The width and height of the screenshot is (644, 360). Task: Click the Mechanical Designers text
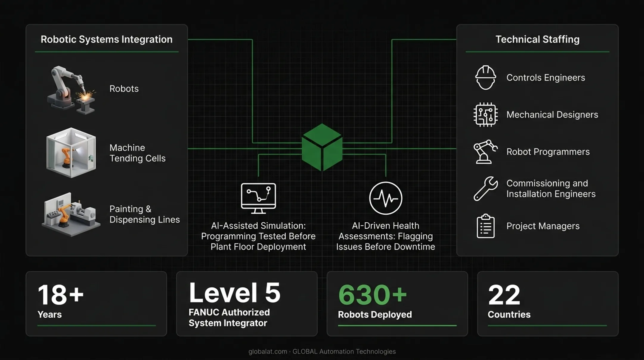[552, 115]
